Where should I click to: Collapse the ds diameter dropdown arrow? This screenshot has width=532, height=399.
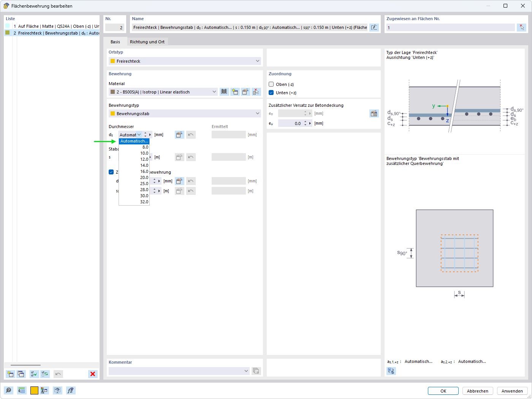click(139, 135)
